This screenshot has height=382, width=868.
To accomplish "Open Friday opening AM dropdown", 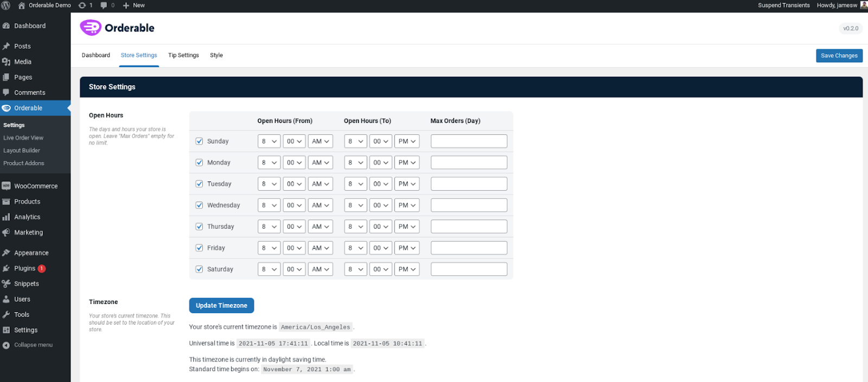I will (320, 248).
